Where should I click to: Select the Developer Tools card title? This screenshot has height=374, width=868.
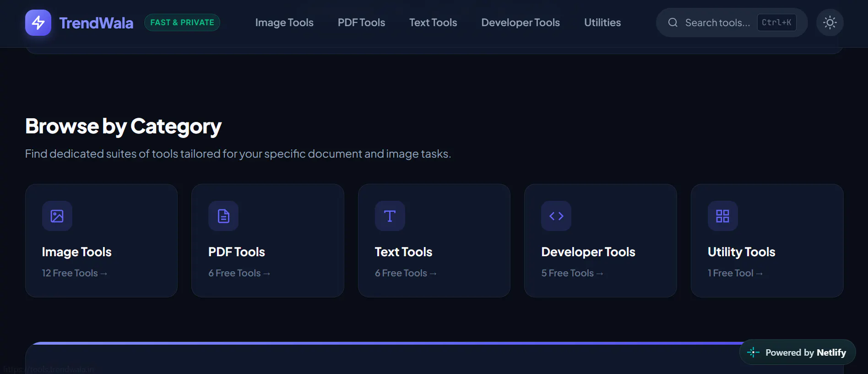588,252
